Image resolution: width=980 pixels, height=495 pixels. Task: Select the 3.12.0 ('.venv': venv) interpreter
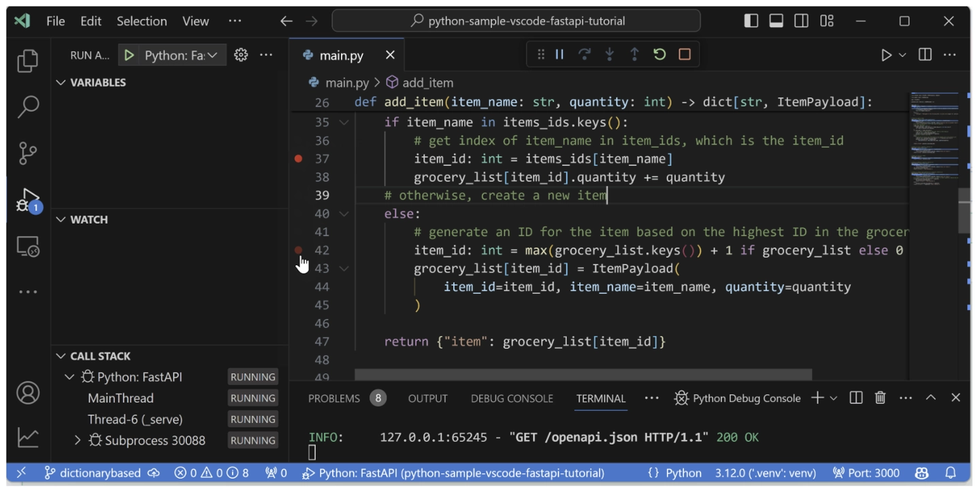click(765, 473)
